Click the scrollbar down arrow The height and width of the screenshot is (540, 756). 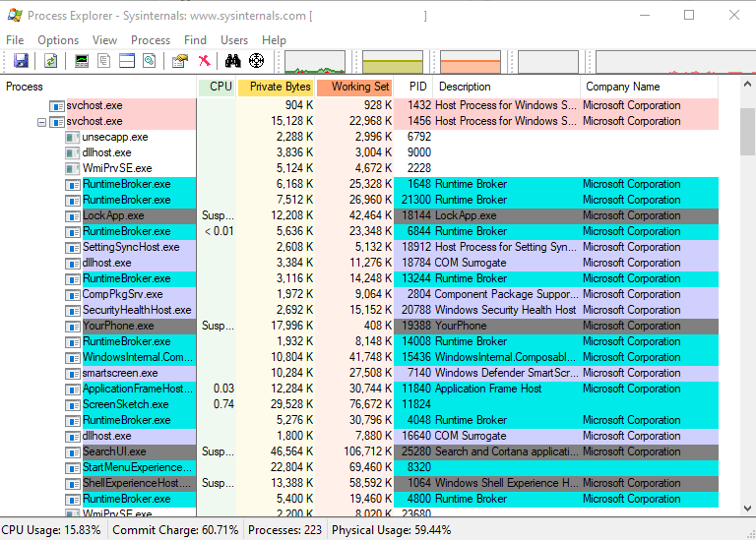click(x=747, y=509)
